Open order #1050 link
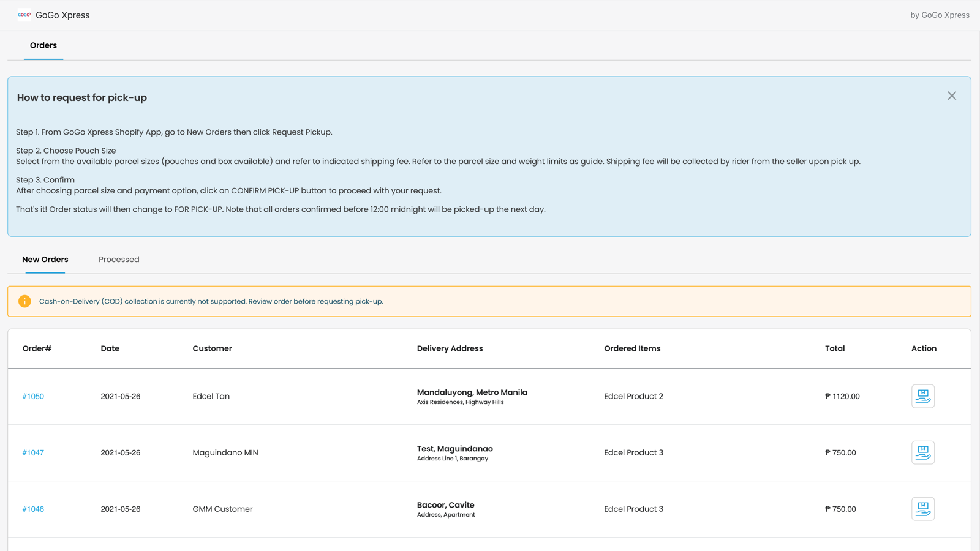Screen dimensions: 980x551 [33, 396]
